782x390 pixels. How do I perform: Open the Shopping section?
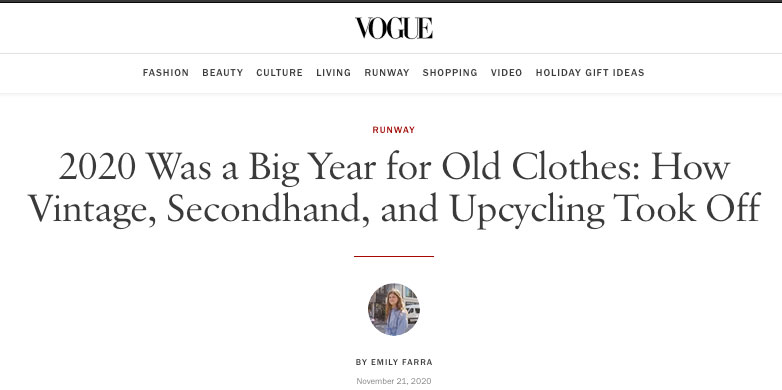coord(450,73)
